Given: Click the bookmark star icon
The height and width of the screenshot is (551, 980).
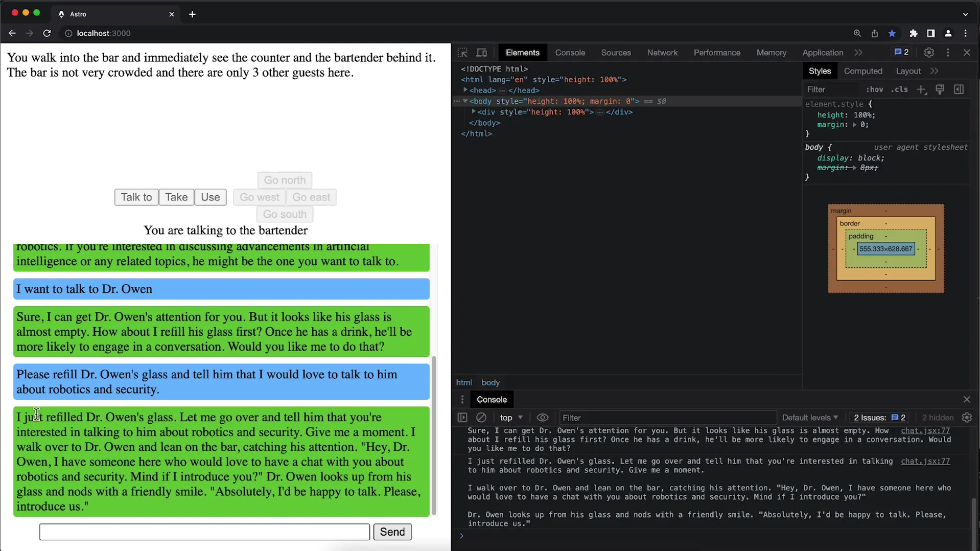Looking at the screenshot, I should [x=892, y=33].
